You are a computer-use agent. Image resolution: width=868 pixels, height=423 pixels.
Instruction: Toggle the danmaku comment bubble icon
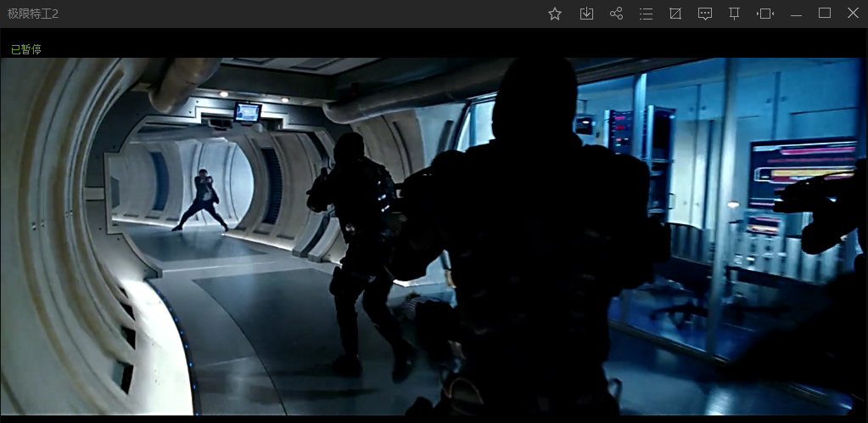[705, 14]
